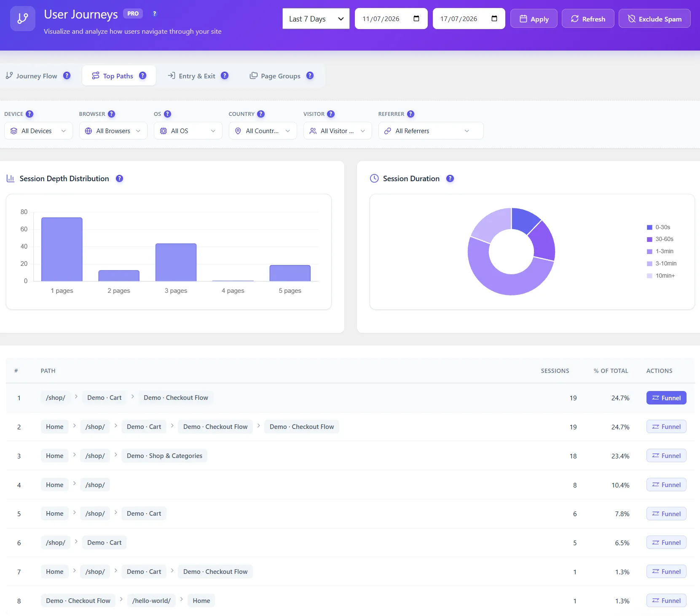Expand the All Devices dropdown
This screenshot has height=616, width=700.
point(38,131)
